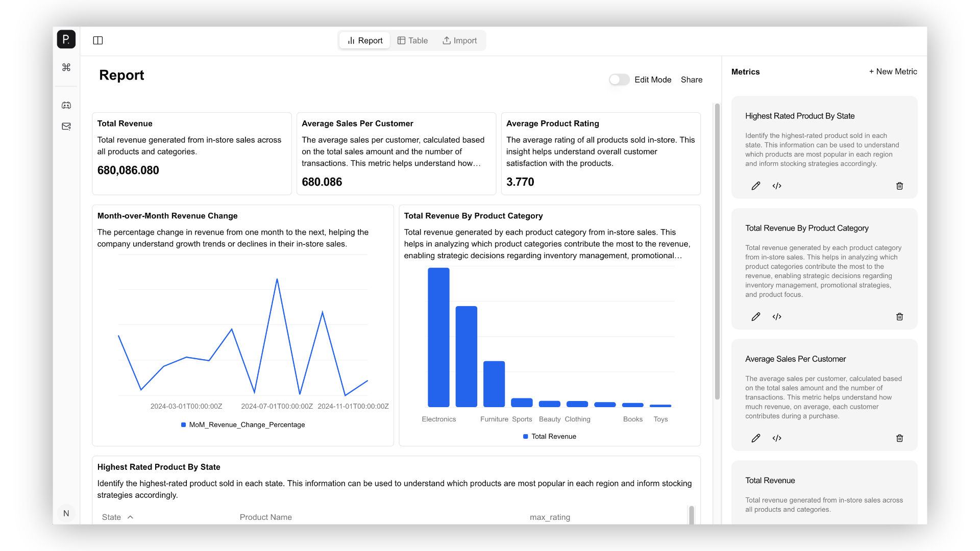Click the report area vertical scrollbar
Screen dimensions: 980x551
717,251
